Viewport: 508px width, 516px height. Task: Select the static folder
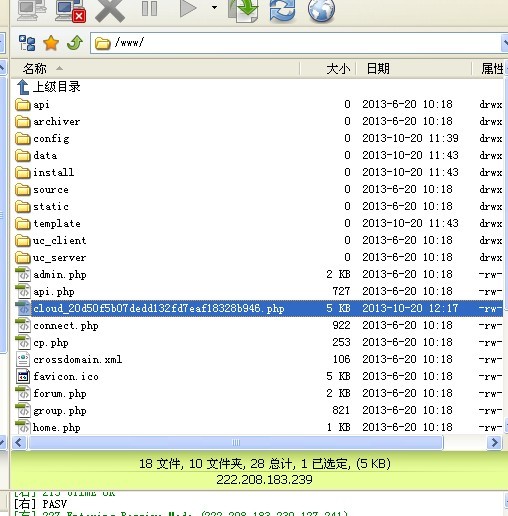257,206
